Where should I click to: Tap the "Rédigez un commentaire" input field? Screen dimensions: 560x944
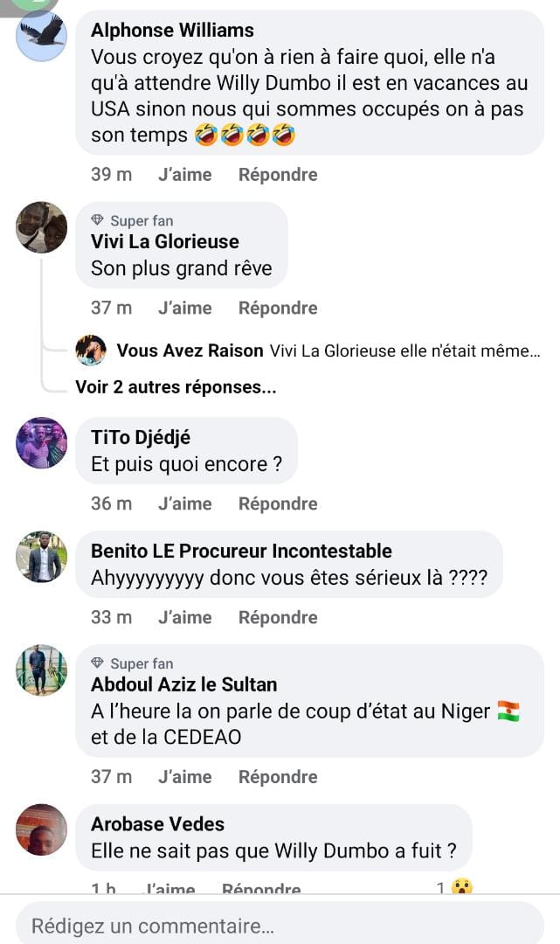(280, 925)
